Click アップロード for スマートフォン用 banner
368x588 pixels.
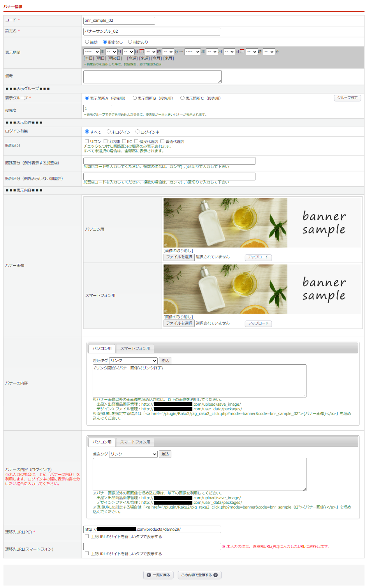(x=258, y=323)
